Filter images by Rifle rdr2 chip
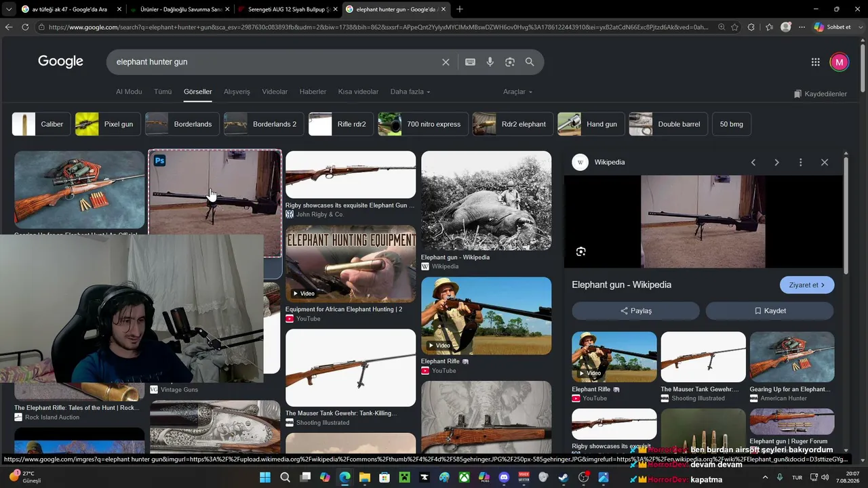Image resolution: width=868 pixels, height=488 pixels. click(x=340, y=124)
